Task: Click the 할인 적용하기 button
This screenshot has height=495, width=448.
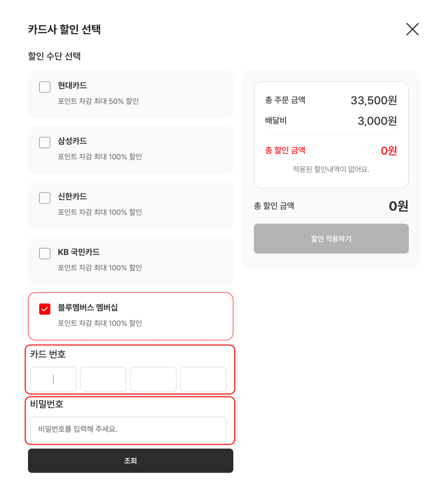Action: click(x=331, y=239)
